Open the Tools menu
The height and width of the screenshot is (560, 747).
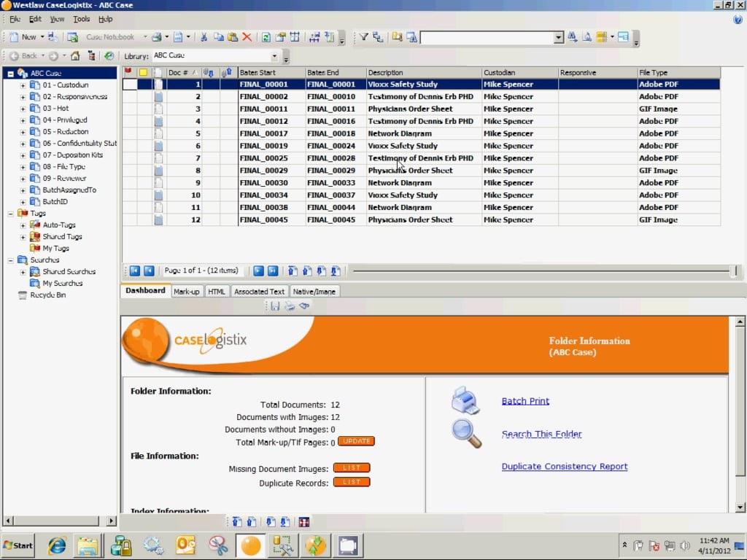coord(81,19)
